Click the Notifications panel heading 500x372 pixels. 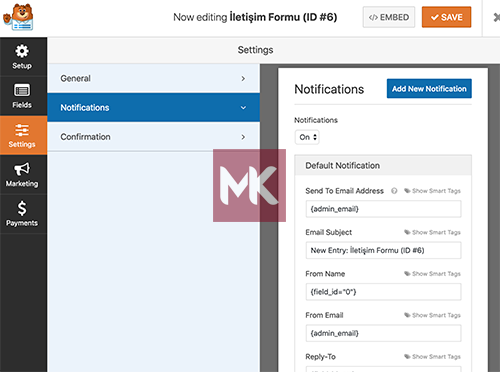coord(329,89)
